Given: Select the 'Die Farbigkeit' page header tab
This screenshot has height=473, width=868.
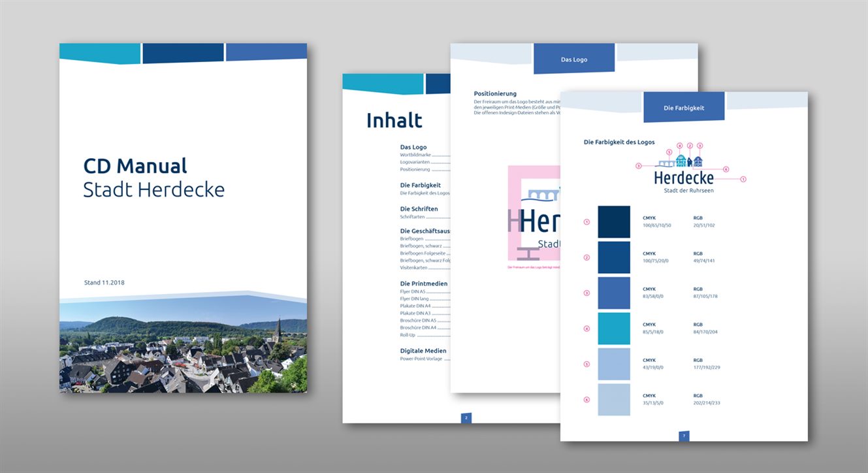Looking at the screenshot, I should (684, 107).
